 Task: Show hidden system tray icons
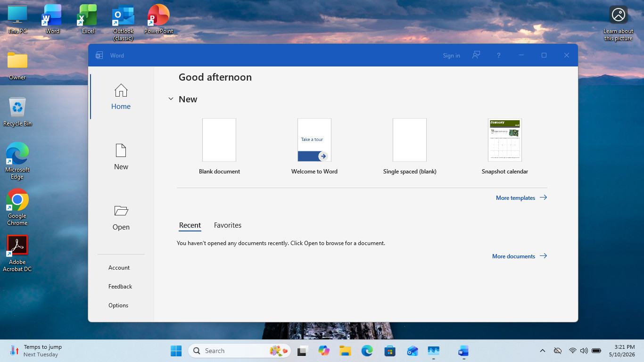point(543,351)
